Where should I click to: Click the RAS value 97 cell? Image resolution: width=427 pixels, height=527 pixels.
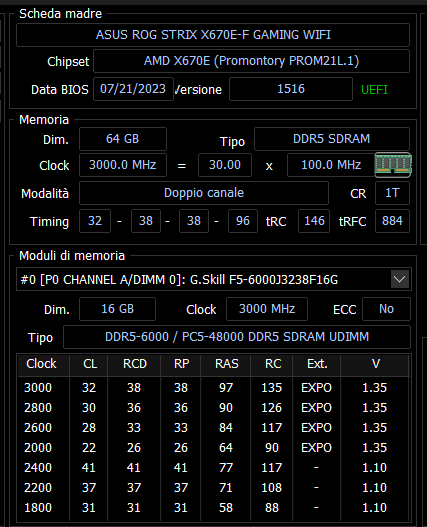pyautogui.click(x=226, y=388)
